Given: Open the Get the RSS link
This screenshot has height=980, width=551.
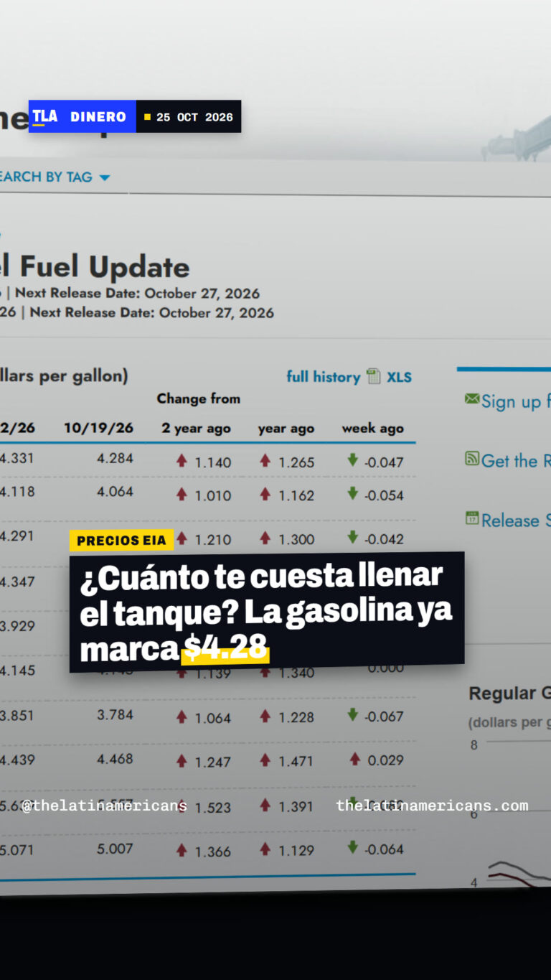Looking at the screenshot, I should [515, 460].
